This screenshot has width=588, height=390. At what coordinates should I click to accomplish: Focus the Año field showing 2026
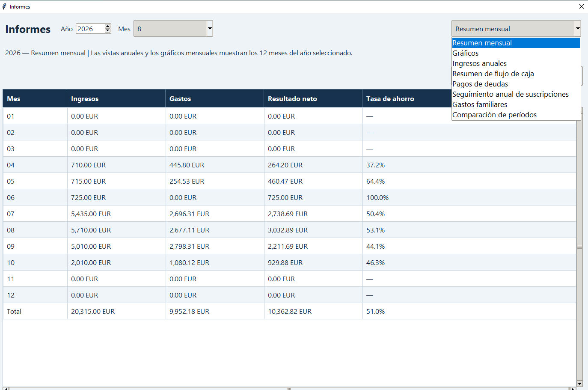[x=90, y=29]
